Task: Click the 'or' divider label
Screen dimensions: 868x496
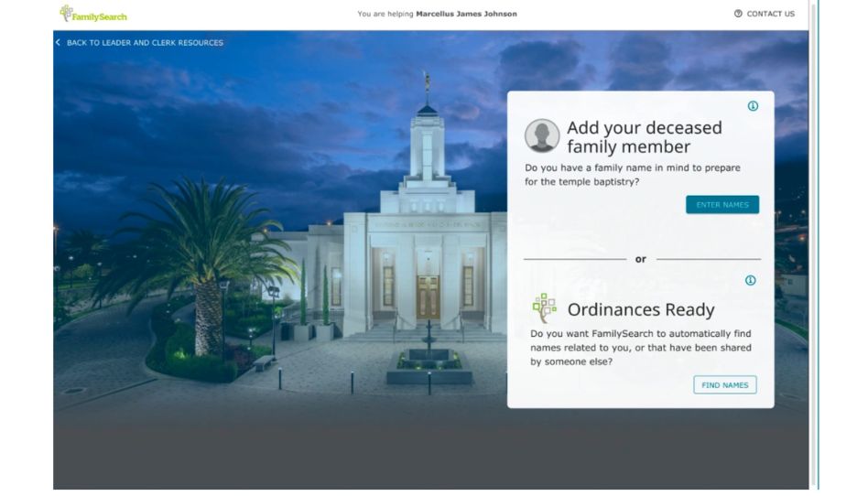Action: 641,259
